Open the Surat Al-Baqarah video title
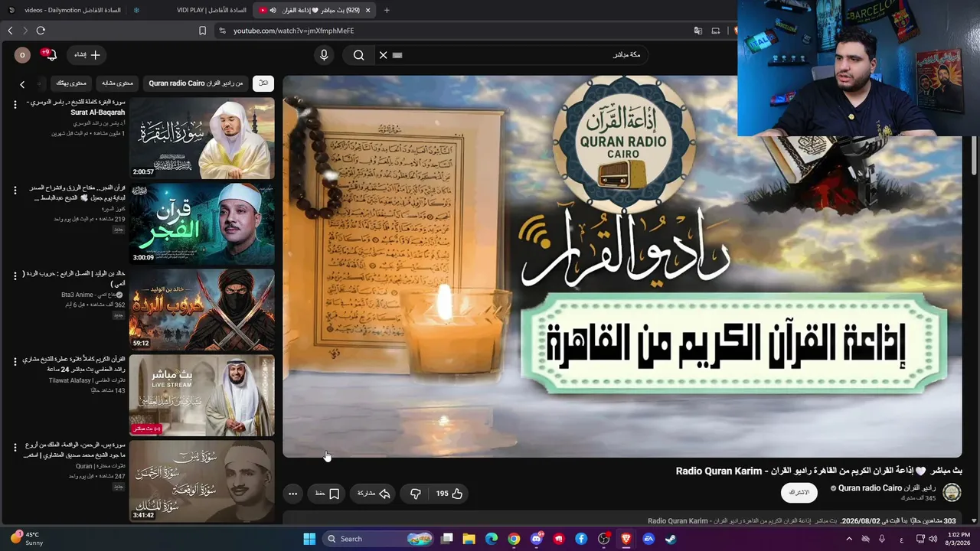The height and width of the screenshot is (551, 980). click(76, 107)
